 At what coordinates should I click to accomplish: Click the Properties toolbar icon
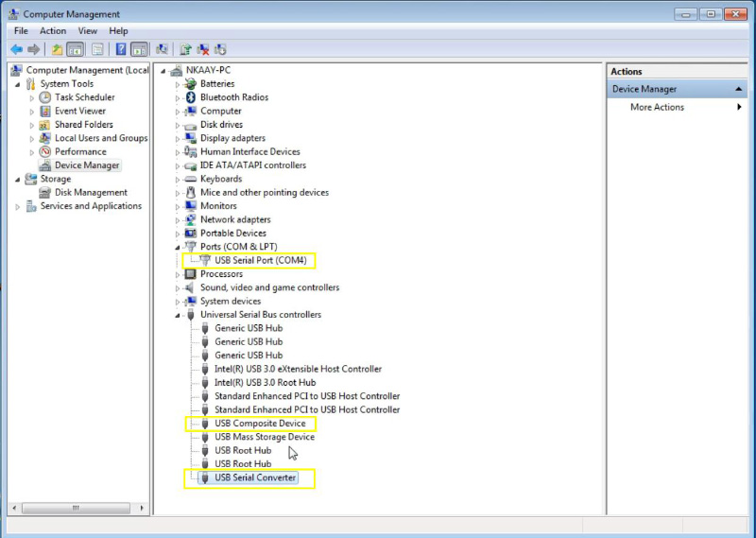click(x=97, y=49)
